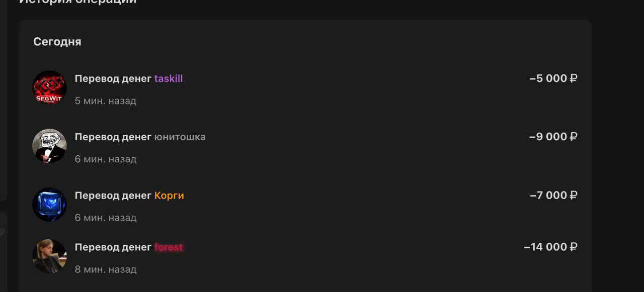The width and height of the screenshot is (644, 292).
Task: Select 'Перевод денег' label in the forest row
Action: point(113,247)
